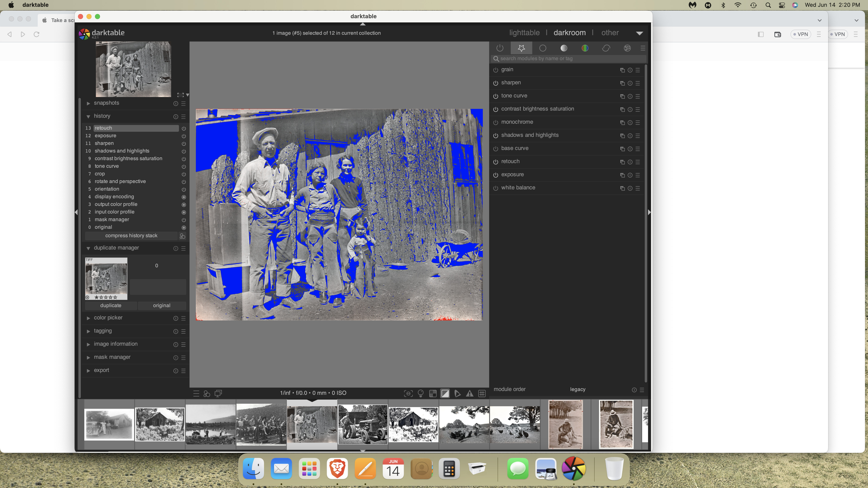Open the quick presets icon below image
This screenshot has height=488, width=868.
click(x=196, y=393)
